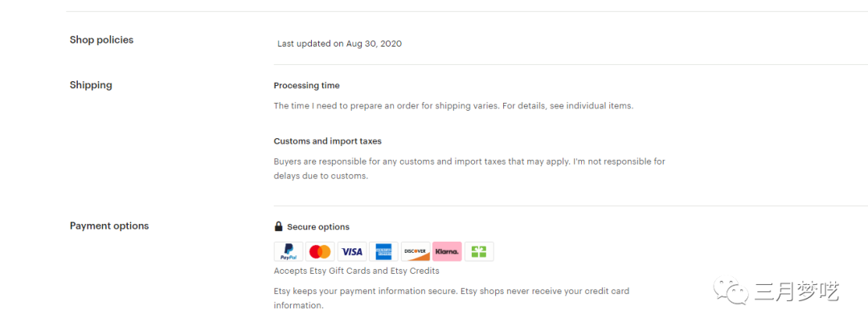
Task: Click the Last updated on Aug 30, 2020 text
Action: (x=339, y=43)
